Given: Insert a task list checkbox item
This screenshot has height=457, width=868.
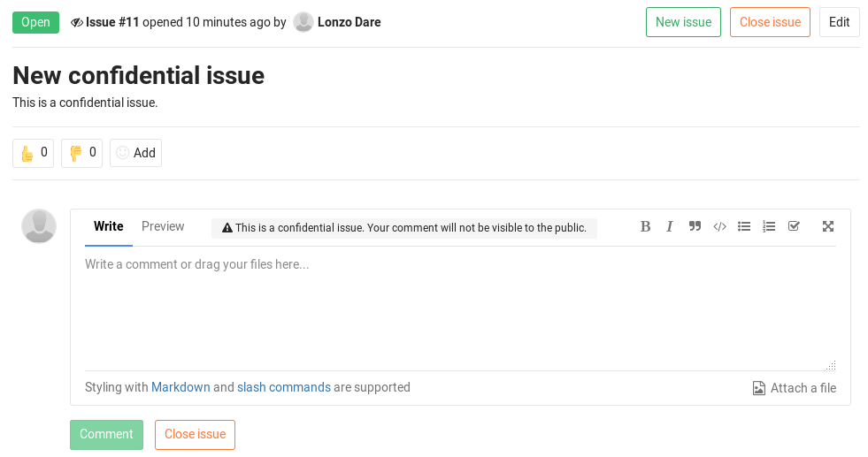Looking at the screenshot, I should coord(794,226).
